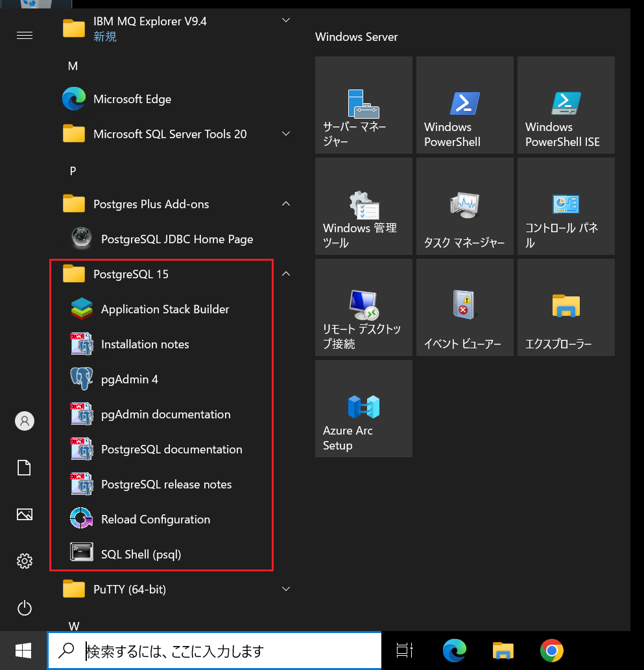Open the Windows PowerShell ISE tile

[x=566, y=105]
